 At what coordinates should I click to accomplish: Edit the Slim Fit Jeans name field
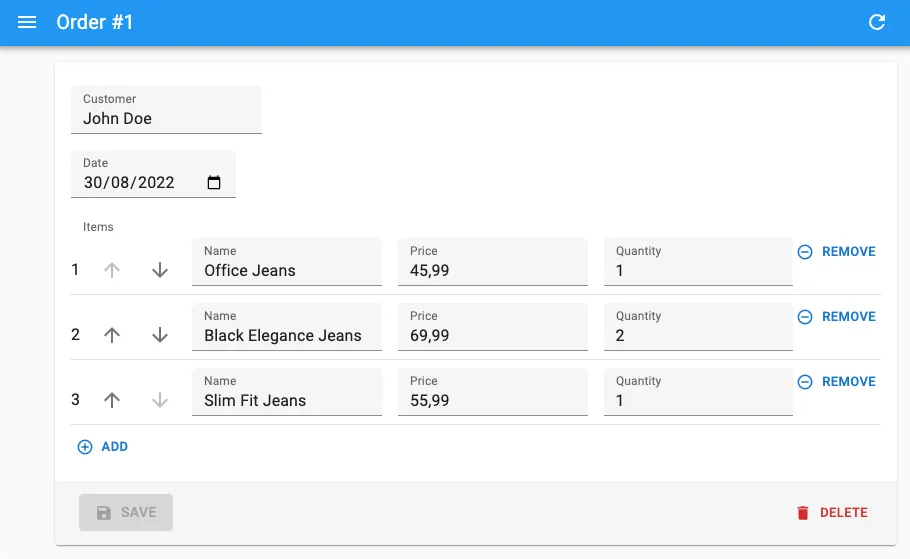(287, 401)
